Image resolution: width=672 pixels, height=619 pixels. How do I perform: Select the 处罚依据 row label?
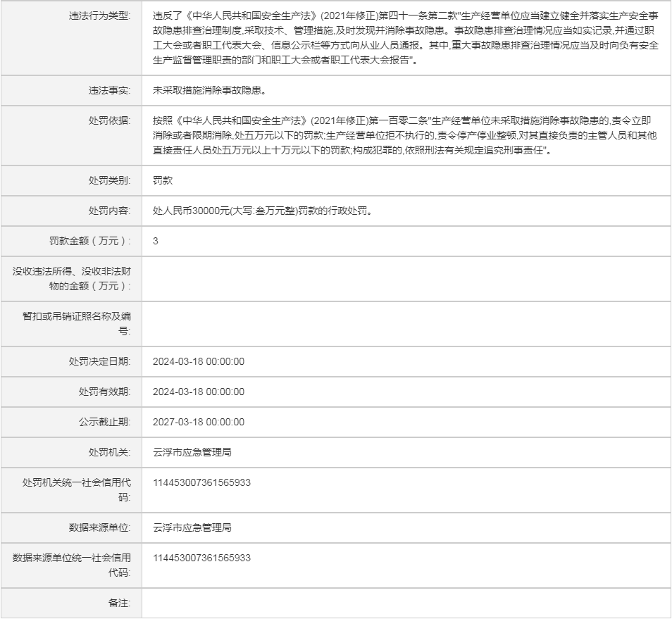[x=109, y=120]
